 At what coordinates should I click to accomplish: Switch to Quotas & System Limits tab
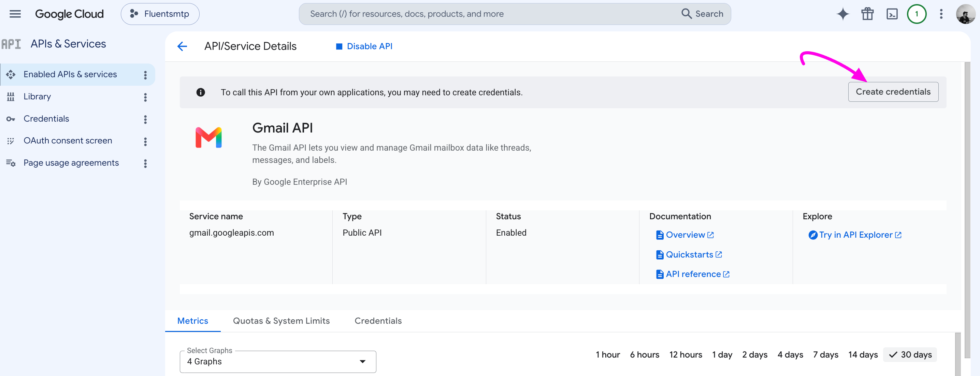281,321
